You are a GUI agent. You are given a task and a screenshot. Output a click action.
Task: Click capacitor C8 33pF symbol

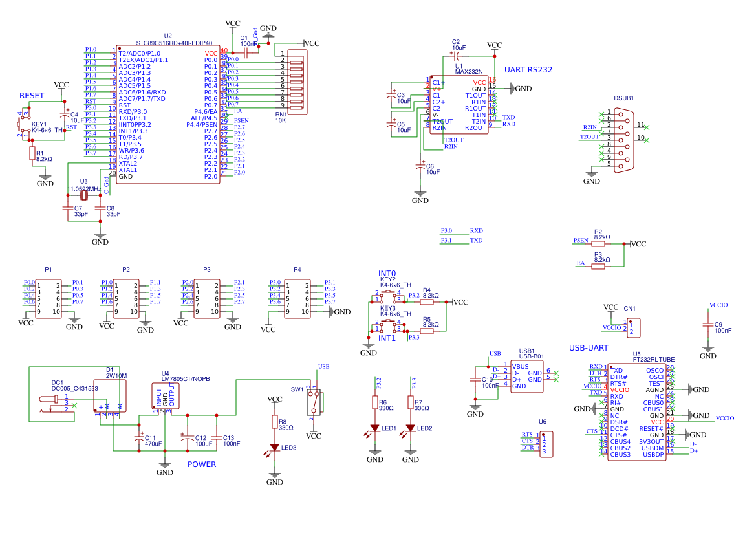coord(100,208)
